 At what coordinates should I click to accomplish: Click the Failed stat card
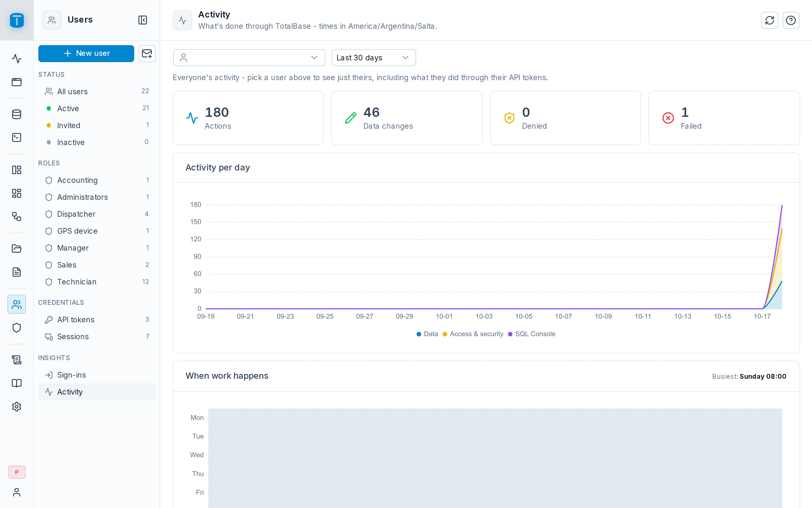pyautogui.click(x=724, y=118)
